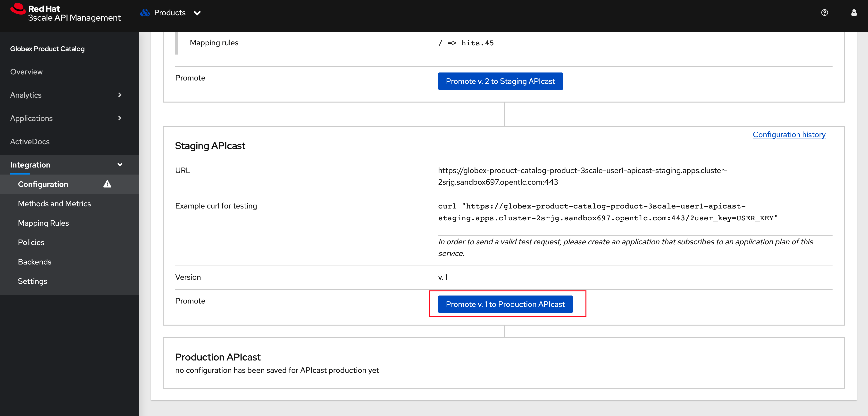This screenshot has width=868, height=416.
Task: Collapse the Integration section chevron
Action: click(x=120, y=165)
